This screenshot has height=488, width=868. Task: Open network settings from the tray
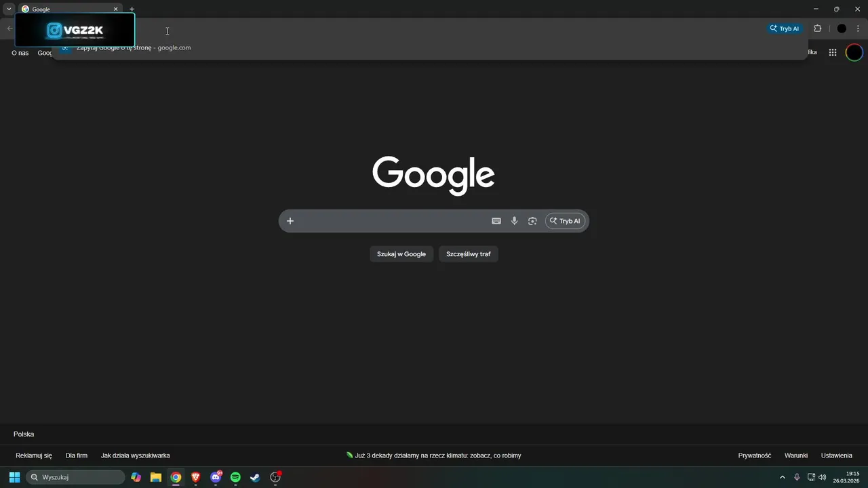811,477
